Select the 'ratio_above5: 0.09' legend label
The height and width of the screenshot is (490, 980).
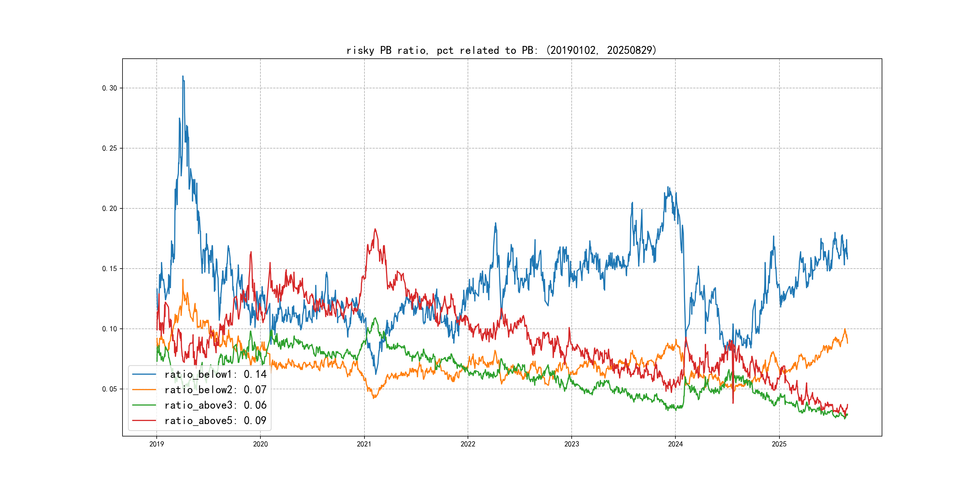point(215,420)
